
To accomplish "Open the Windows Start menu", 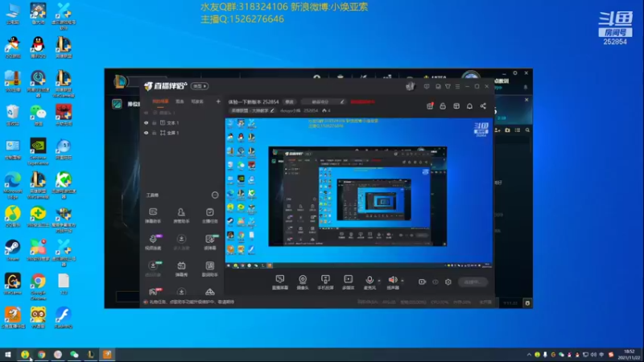I will [x=8, y=355].
